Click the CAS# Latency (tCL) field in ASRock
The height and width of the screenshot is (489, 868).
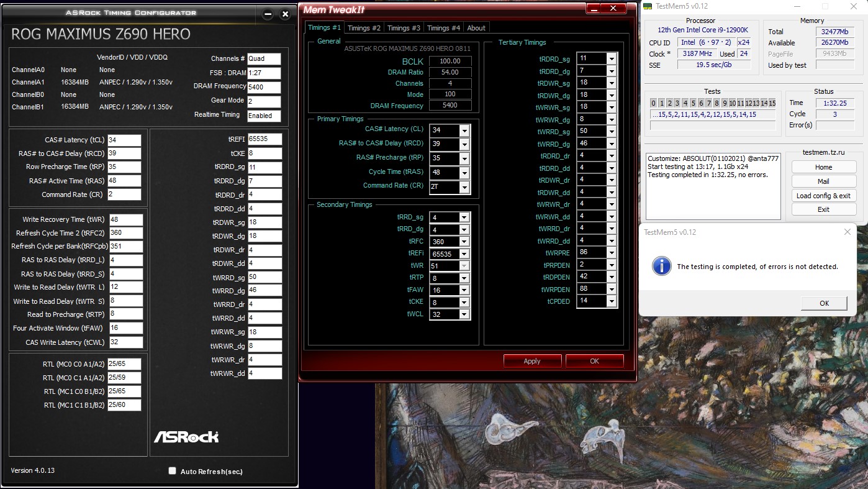[124, 140]
